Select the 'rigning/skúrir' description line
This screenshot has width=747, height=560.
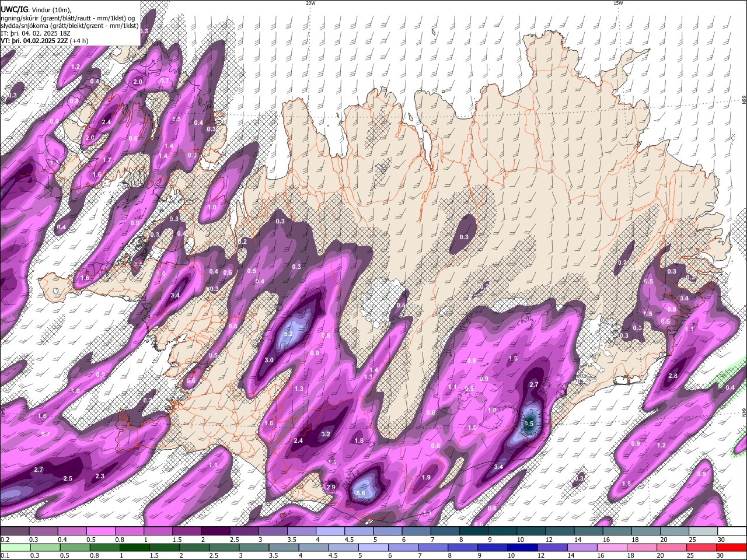[68, 17]
